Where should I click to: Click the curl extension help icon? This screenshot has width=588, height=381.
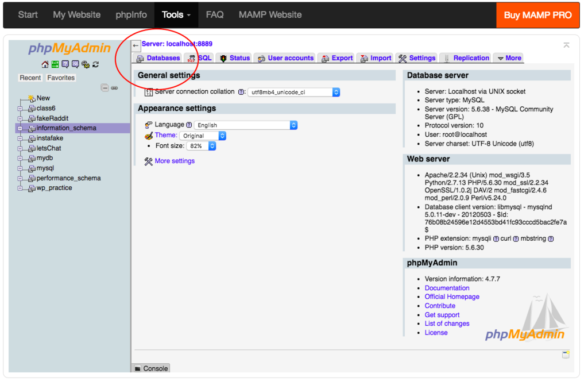[516, 238]
